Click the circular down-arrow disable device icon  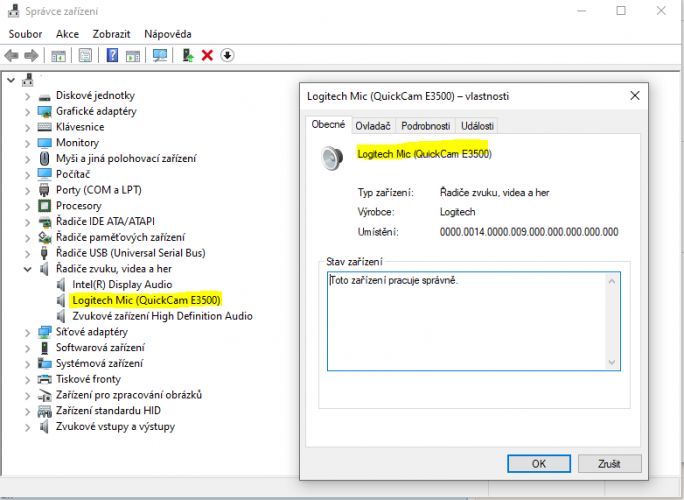tap(227, 55)
